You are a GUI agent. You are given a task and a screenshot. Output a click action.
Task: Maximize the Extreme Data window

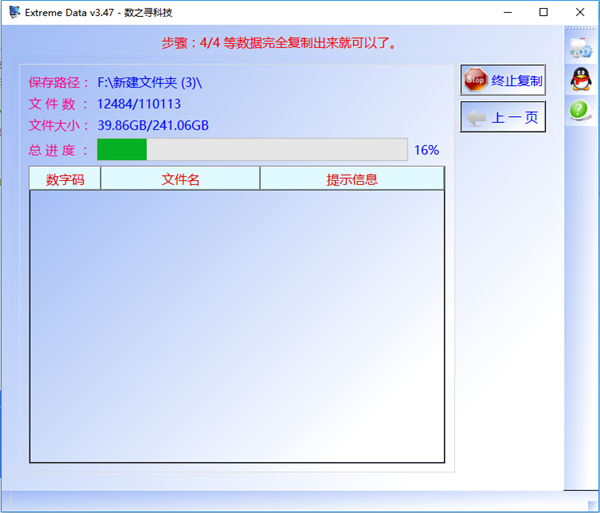543,12
